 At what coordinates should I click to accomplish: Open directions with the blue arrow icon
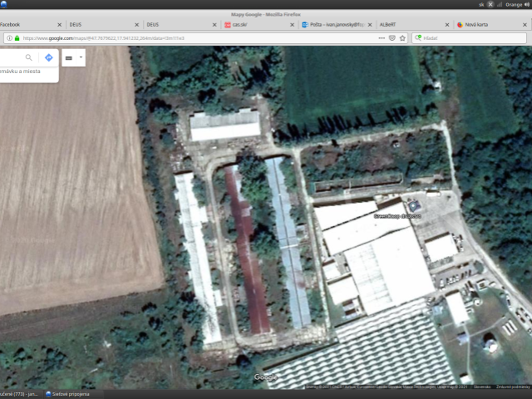pos(49,57)
